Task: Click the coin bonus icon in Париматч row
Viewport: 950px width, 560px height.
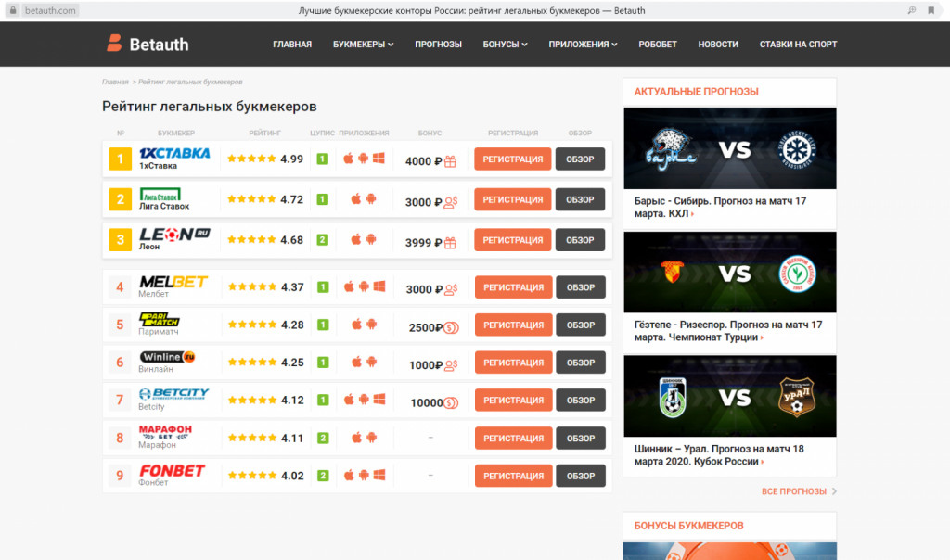Action: click(450, 326)
